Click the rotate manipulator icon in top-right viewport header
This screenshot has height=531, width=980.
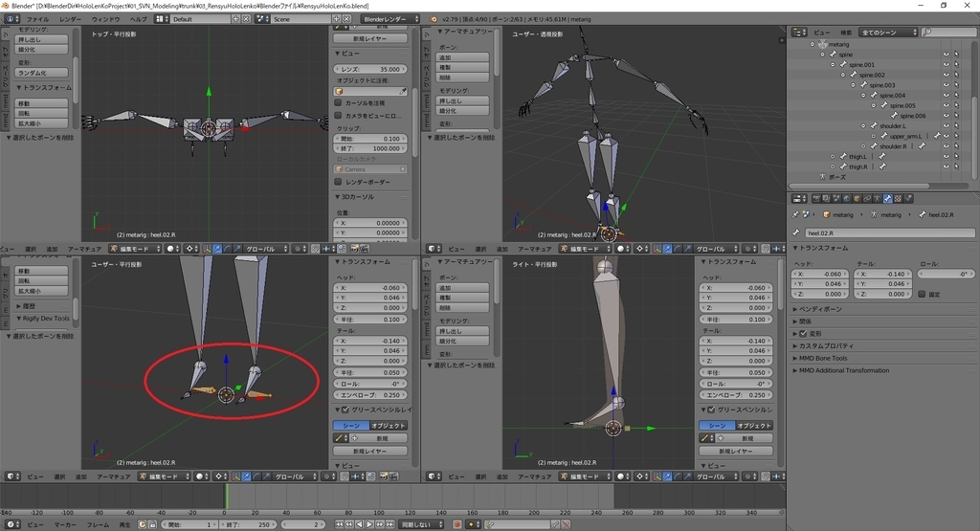coord(678,249)
